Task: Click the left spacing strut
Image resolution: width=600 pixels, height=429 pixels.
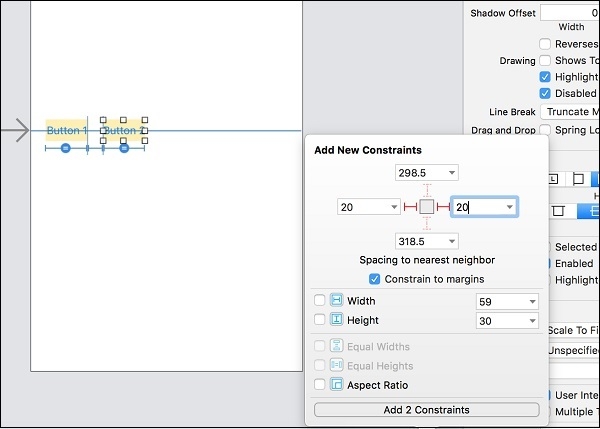Action: pyautogui.click(x=410, y=207)
